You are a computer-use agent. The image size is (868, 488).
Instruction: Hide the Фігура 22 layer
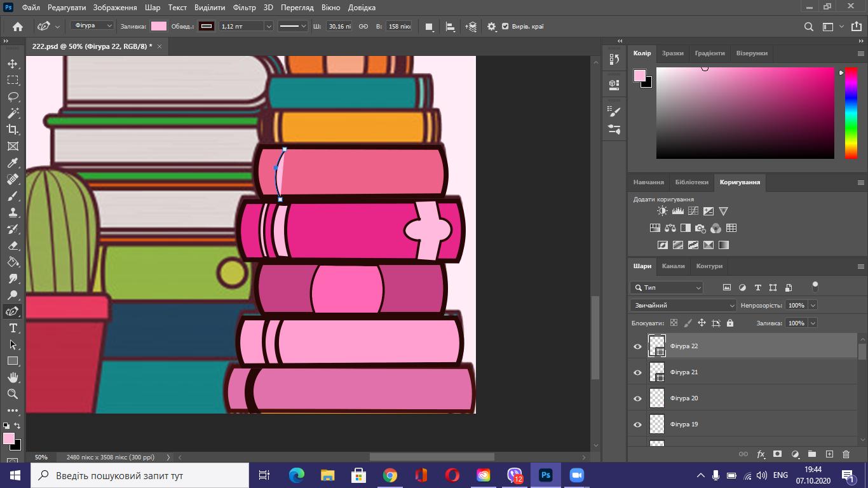tap(637, 346)
